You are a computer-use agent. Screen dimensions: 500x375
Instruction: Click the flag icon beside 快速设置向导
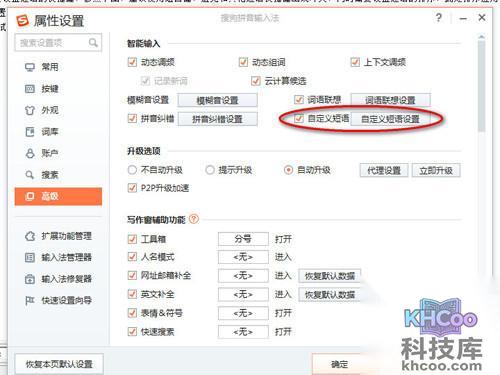(x=30, y=301)
